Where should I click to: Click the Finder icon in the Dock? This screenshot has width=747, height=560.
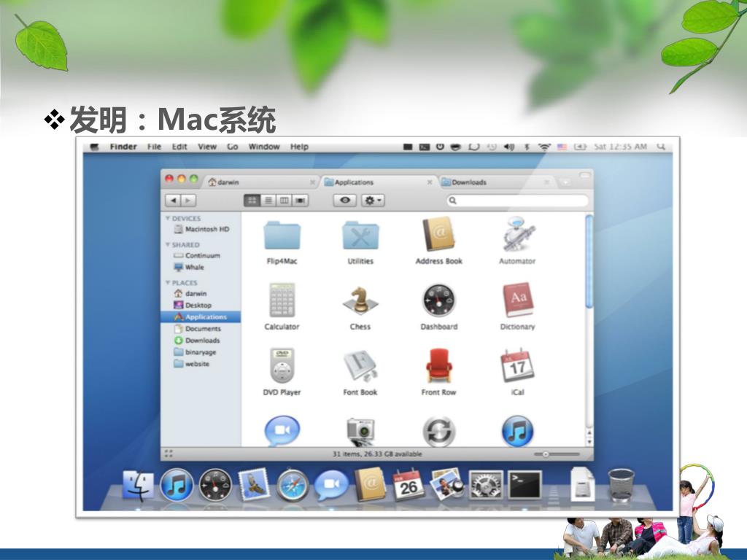[x=138, y=485]
